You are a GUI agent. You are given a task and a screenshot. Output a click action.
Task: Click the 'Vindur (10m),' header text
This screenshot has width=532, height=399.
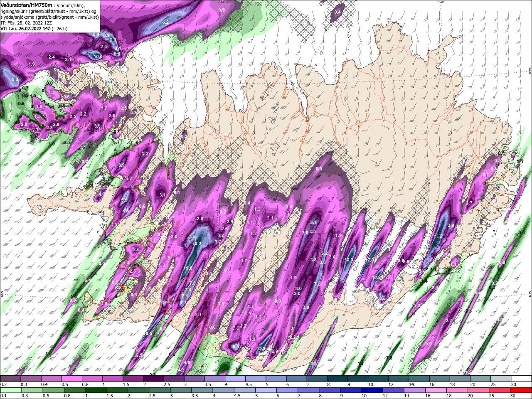coord(70,5)
